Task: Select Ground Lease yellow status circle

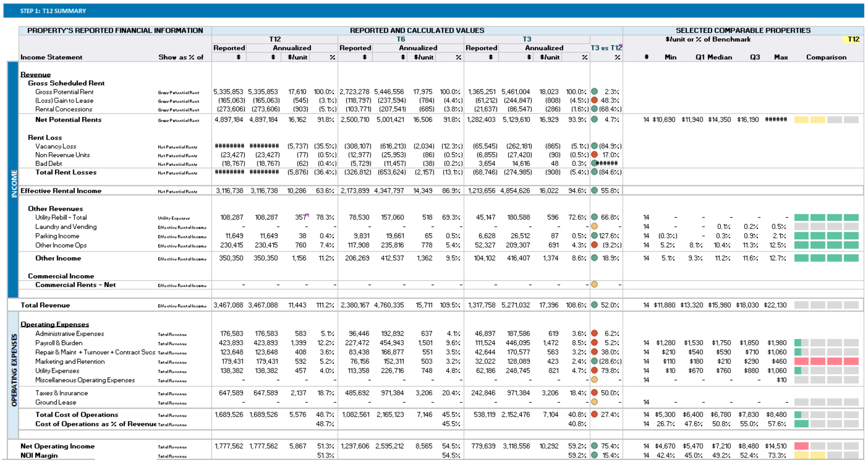Action: tap(594, 402)
